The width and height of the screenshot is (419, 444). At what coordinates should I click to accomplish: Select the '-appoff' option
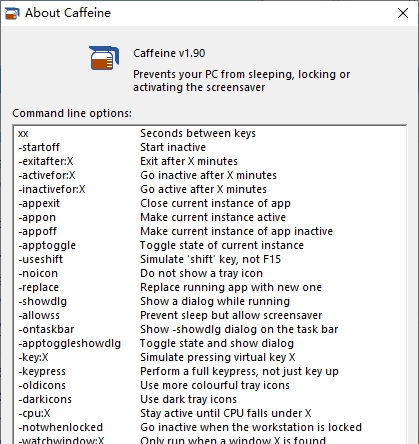(37, 231)
